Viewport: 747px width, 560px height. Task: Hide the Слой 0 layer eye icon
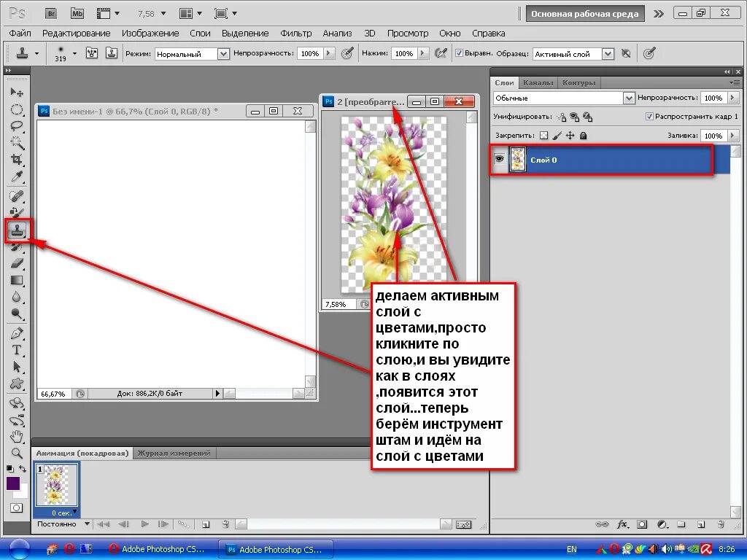click(499, 158)
